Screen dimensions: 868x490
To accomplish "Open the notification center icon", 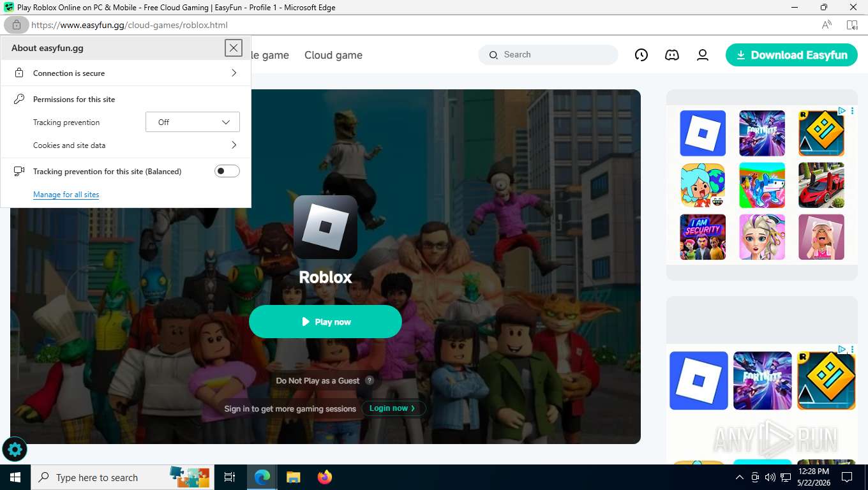I will pyautogui.click(x=847, y=477).
